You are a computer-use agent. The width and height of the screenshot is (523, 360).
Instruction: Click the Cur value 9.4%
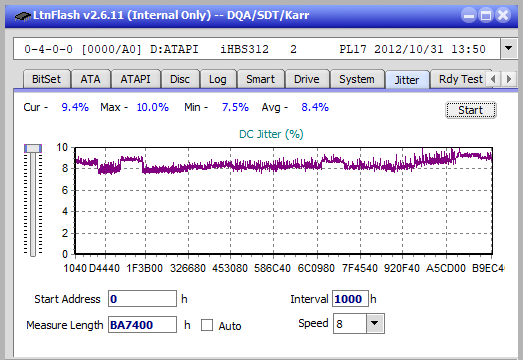point(75,107)
